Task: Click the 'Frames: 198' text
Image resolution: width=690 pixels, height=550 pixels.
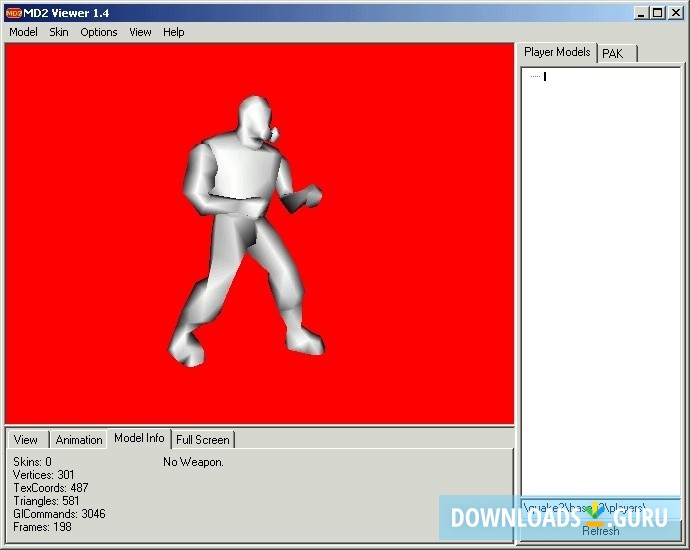Action: (x=42, y=527)
